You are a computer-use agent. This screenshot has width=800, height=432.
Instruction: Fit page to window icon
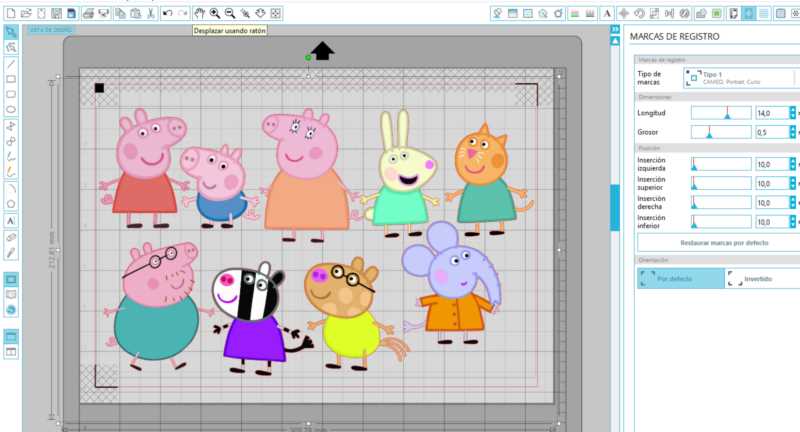(x=276, y=13)
